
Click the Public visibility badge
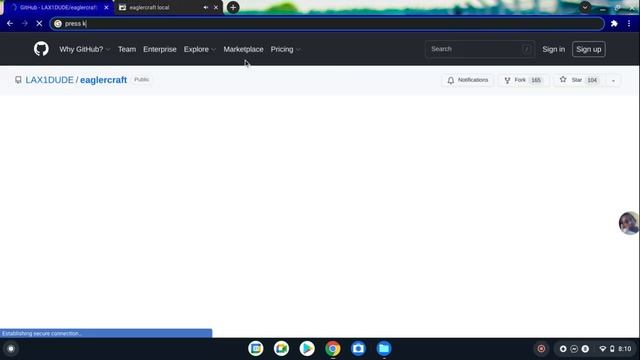coord(141,80)
